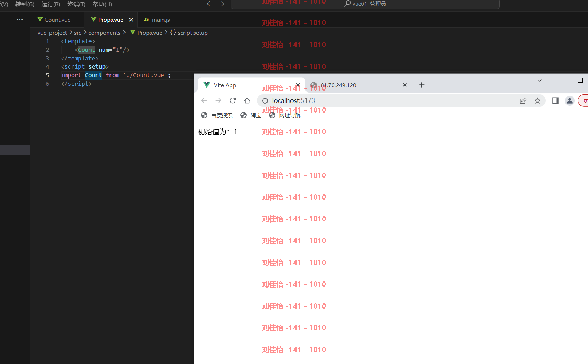This screenshot has height=364, width=588.
Task: Click the JS icon on main.js tab
Action: [x=146, y=20]
